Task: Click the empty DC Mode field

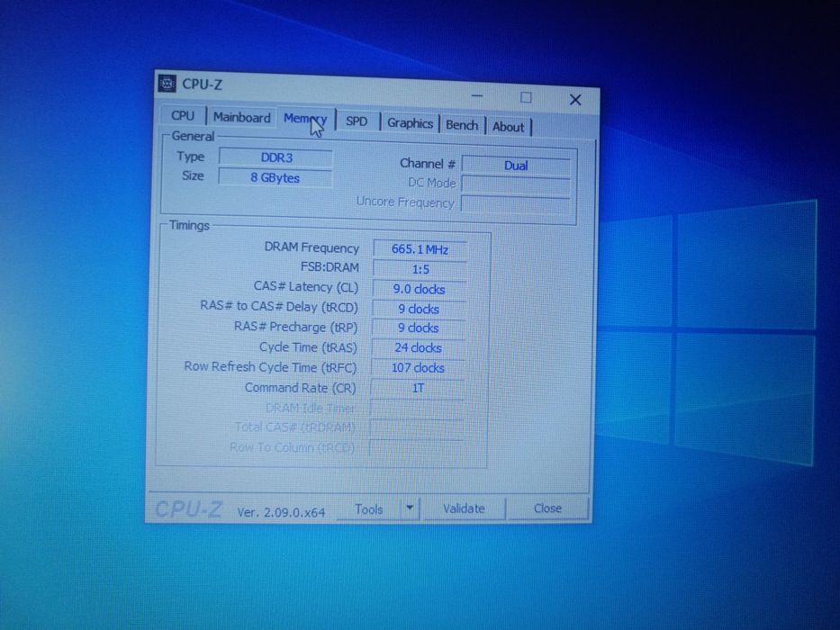Action: [x=515, y=184]
